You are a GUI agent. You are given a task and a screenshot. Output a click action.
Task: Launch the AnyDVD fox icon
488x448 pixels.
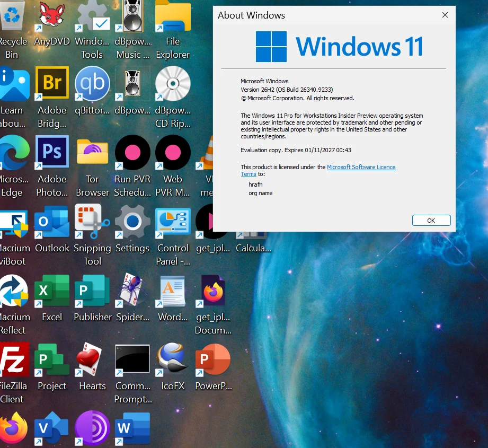click(x=52, y=15)
